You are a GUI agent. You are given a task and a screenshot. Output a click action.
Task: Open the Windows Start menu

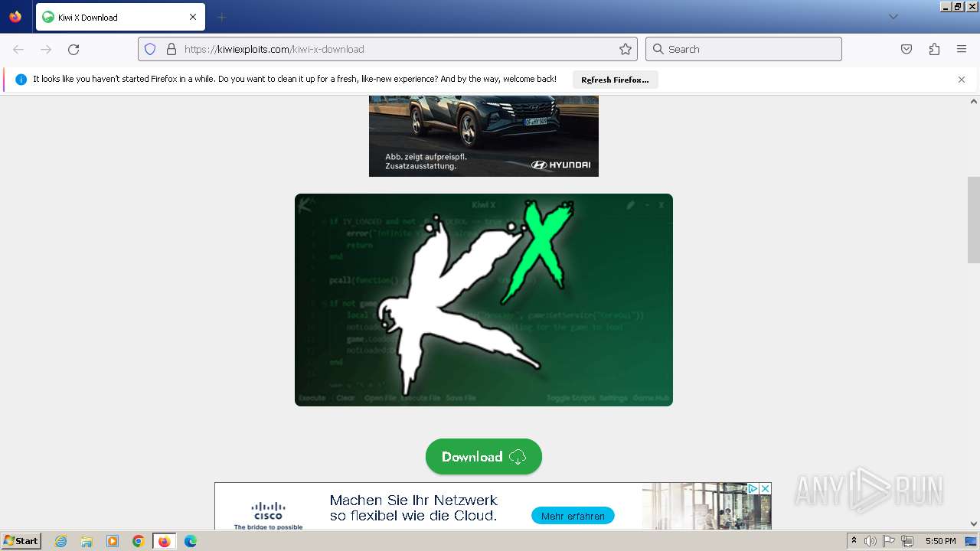[x=21, y=541]
